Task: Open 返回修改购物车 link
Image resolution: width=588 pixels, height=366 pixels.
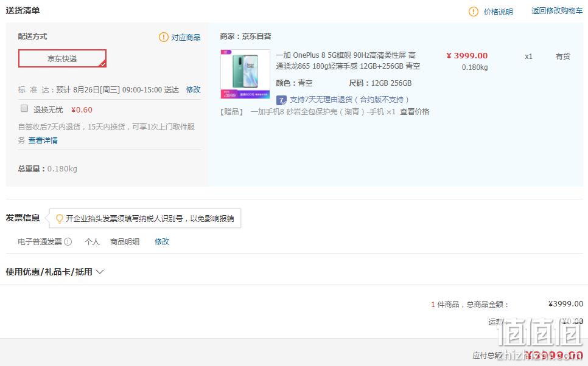Action: point(557,11)
